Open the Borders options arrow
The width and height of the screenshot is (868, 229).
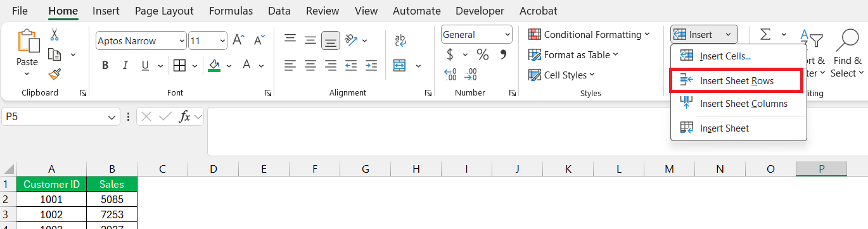[x=194, y=65]
